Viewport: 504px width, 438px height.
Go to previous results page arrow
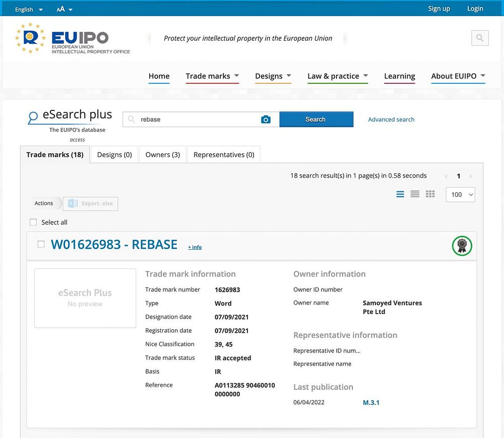[446, 176]
